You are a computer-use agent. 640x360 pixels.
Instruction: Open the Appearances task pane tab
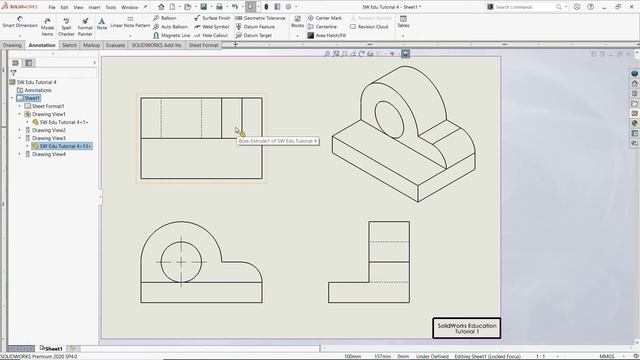pos(634,123)
